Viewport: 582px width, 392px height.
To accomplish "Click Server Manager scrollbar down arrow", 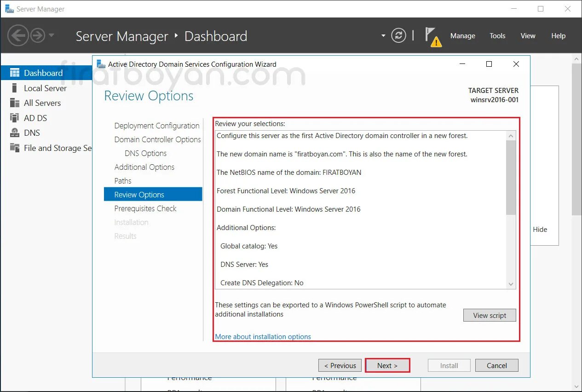I will [577, 386].
